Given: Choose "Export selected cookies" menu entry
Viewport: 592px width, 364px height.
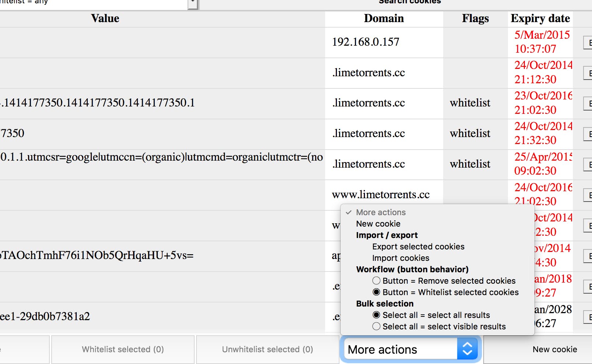Looking at the screenshot, I should (418, 246).
